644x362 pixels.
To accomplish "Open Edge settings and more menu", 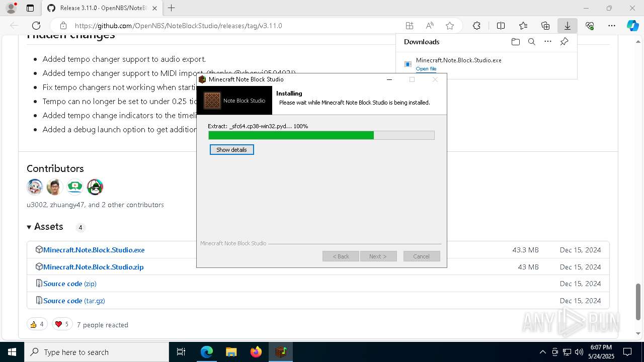I will [612, 26].
